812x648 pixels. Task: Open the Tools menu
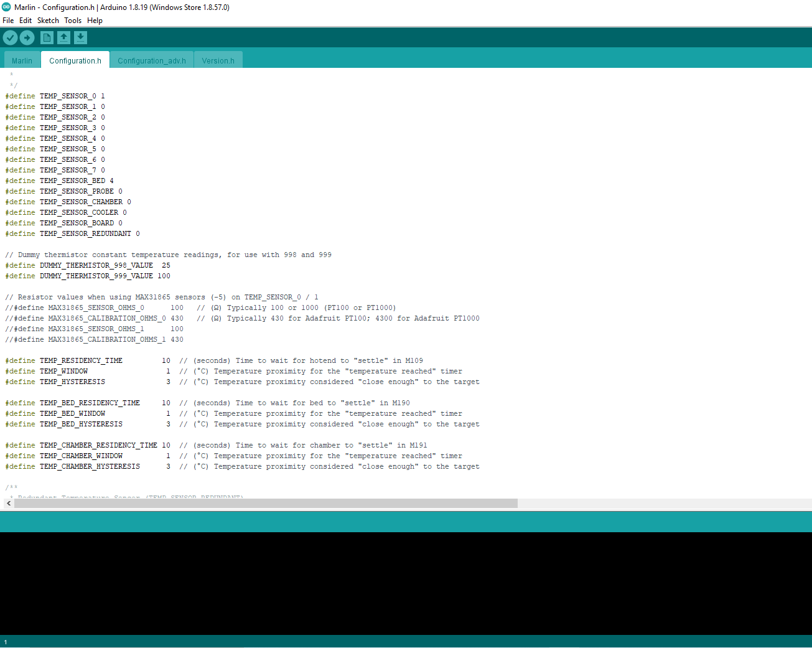(x=73, y=21)
